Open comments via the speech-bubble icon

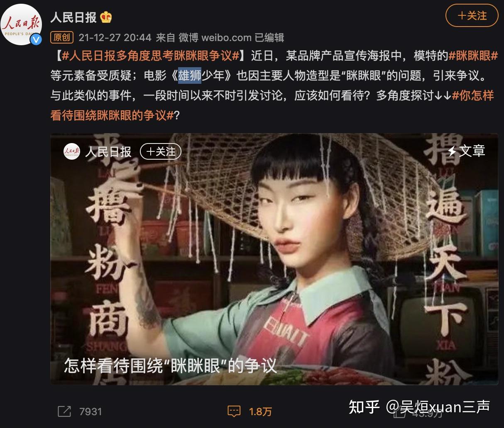click(234, 411)
